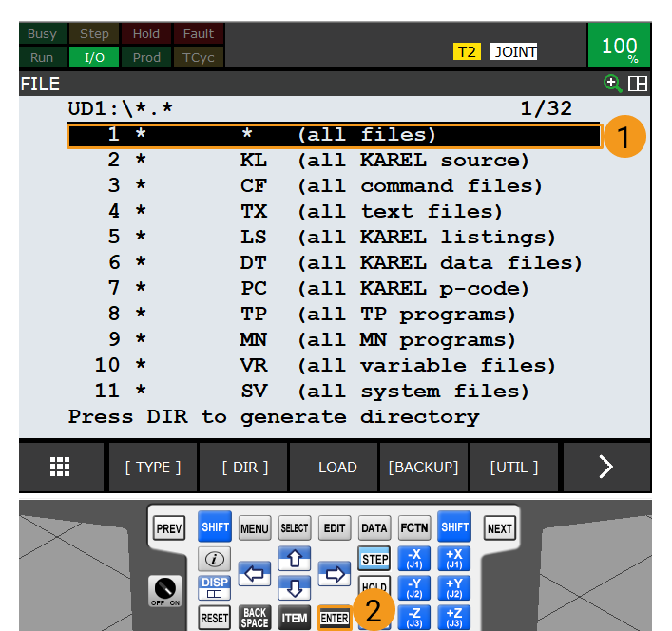This screenshot has height=631, width=672.
Task: Toggle the left blue SHIFT key
Action: pyautogui.click(x=215, y=526)
